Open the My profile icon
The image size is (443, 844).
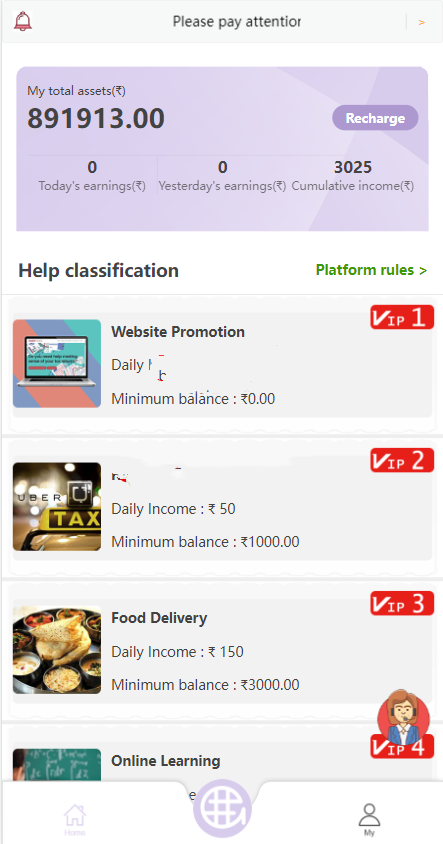pyautogui.click(x=369, y=818)
